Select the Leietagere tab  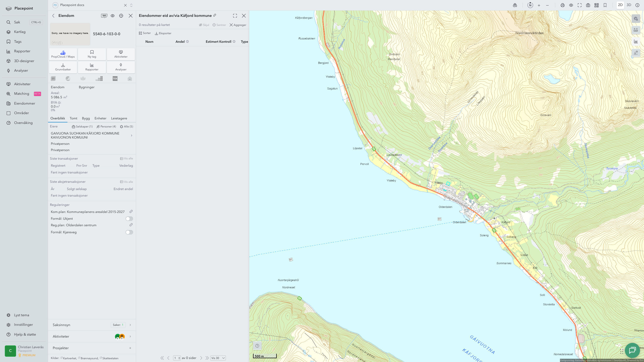[119, 118]
